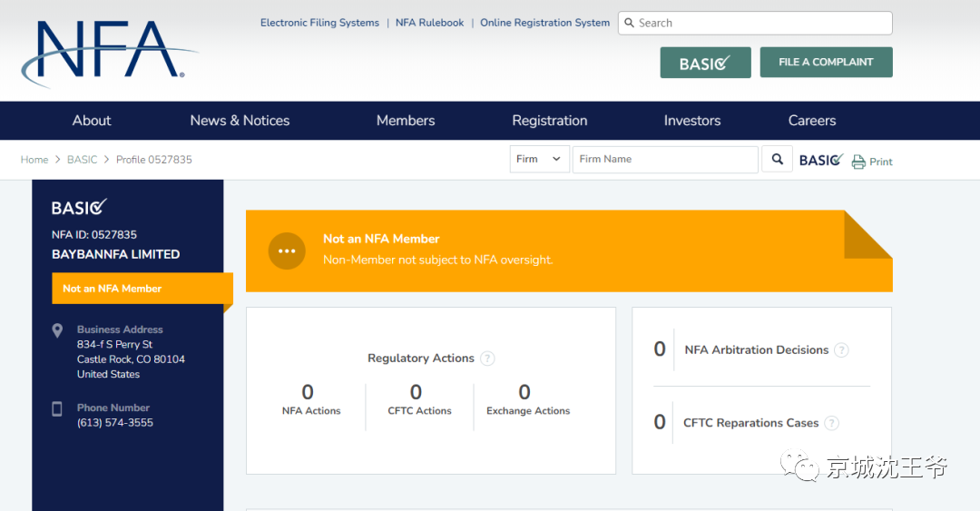Open the Firm search type dropdown
980x511 pixels.
539,160
